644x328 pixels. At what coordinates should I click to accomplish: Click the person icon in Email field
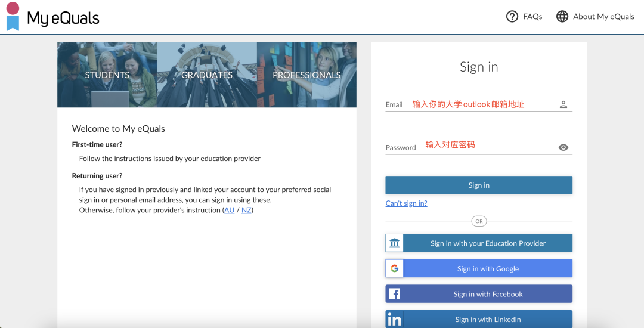(x=563, y=104)
